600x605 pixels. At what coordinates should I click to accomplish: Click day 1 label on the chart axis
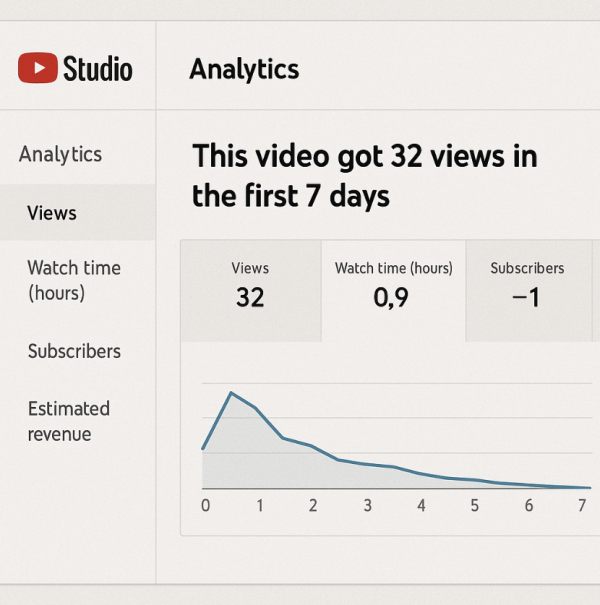259,506
